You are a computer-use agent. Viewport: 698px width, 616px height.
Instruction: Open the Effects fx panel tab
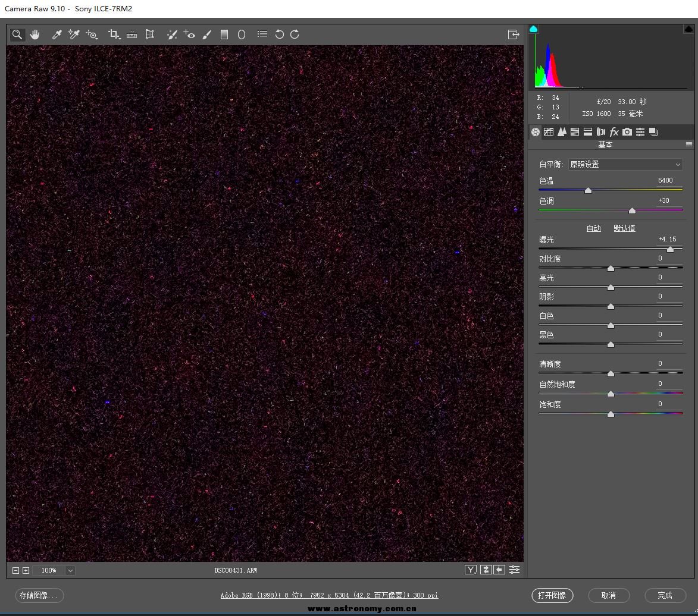tap(614, 132)
